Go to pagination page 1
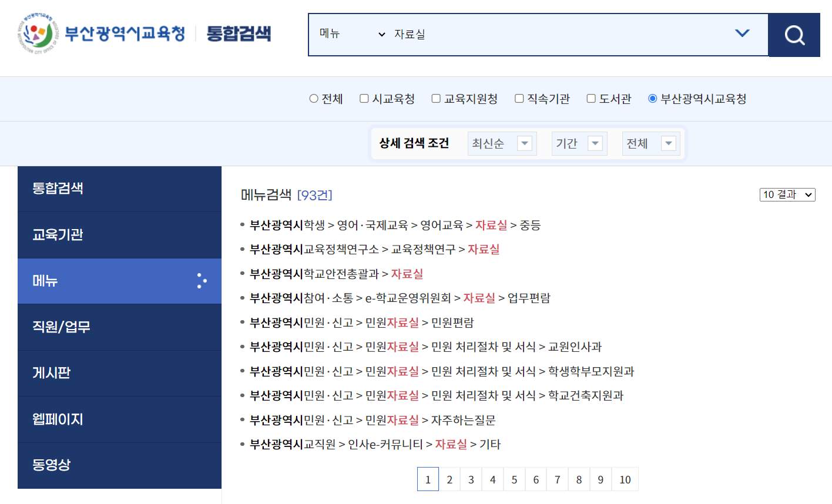 pos(428,479)
